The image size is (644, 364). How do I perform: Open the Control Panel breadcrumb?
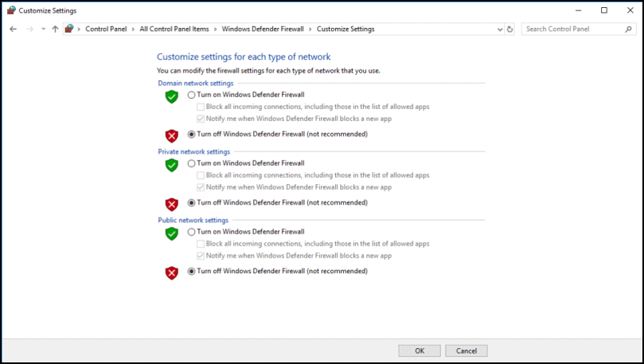tap(106, 29)
